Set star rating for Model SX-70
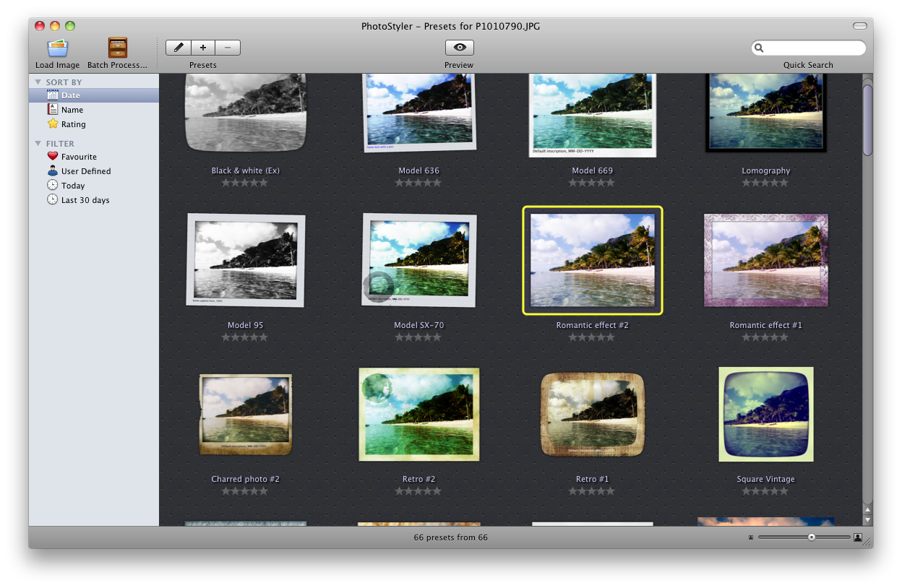902x588 pixels. pos(418,337)
